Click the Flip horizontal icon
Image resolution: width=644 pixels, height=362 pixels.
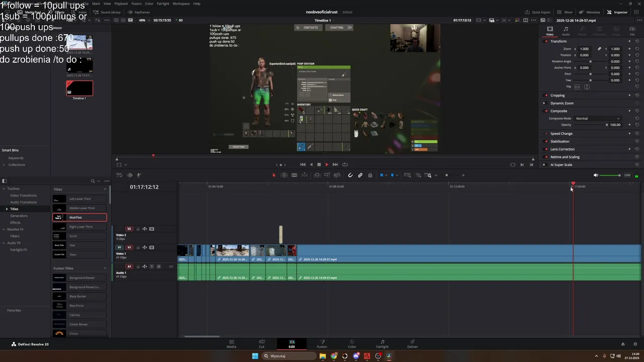tap(577, 86)
